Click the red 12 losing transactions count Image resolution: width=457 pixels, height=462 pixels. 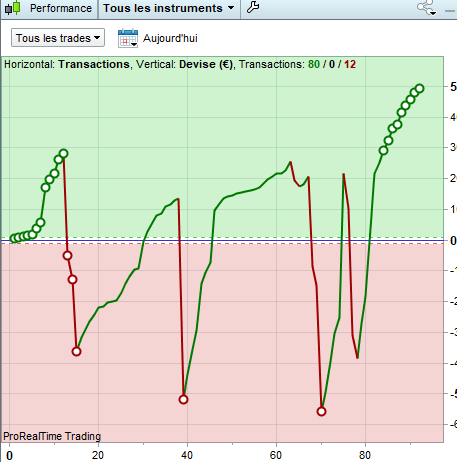click(x=350, y=64)
